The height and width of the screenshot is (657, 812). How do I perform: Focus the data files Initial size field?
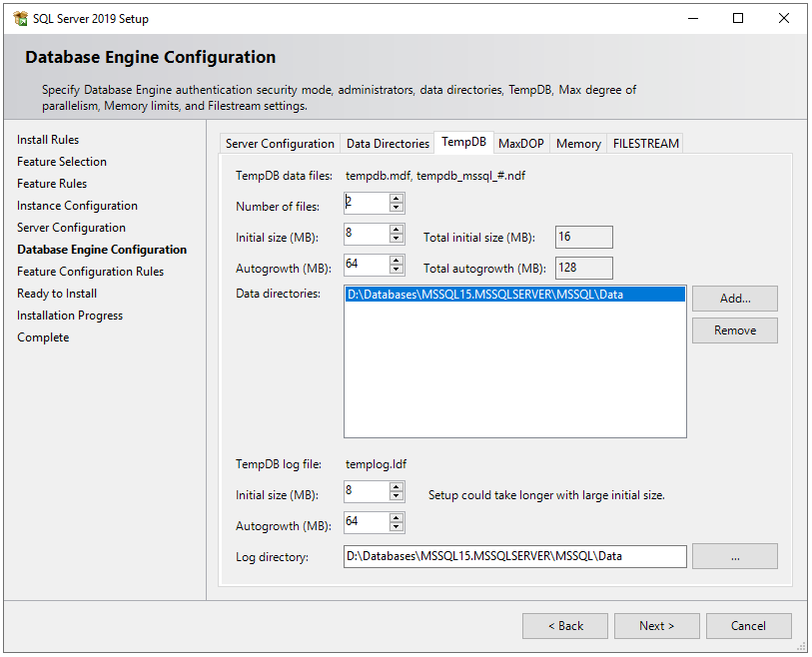coord(367,234)
